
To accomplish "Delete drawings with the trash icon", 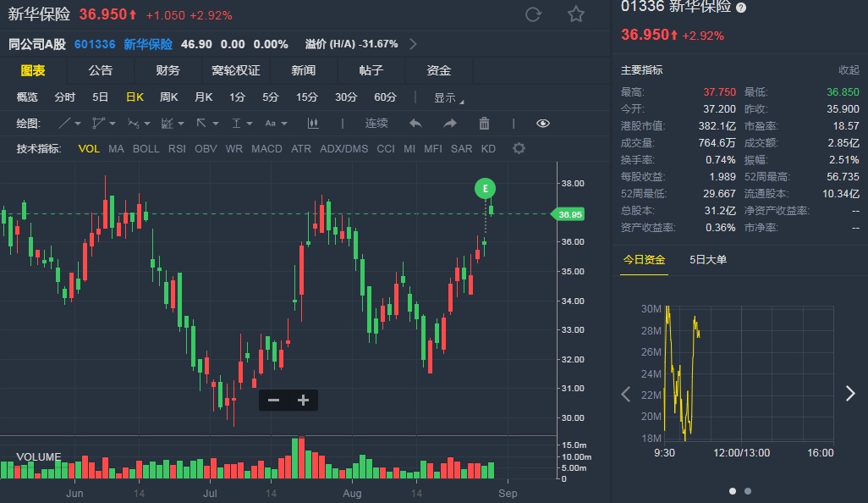I will click(x=484, y=124).
